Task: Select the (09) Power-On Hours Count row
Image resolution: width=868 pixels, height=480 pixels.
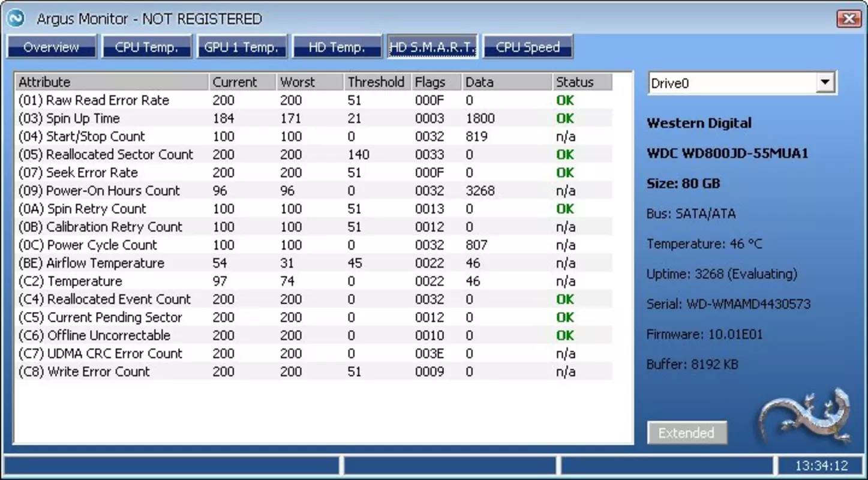Action: pyautogui.click(x=314, y=191)
